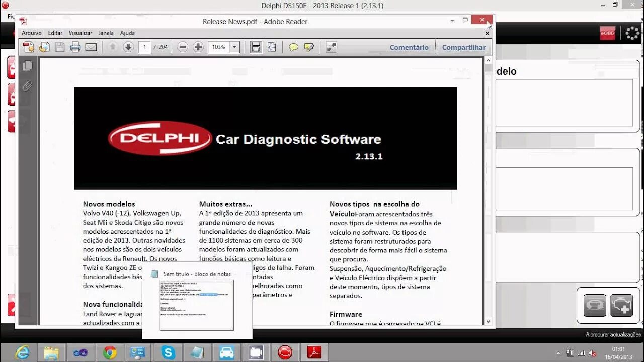644x362 pixels.
Task: Click the 'Novos modelos' heading
Action: pos(109,204)
